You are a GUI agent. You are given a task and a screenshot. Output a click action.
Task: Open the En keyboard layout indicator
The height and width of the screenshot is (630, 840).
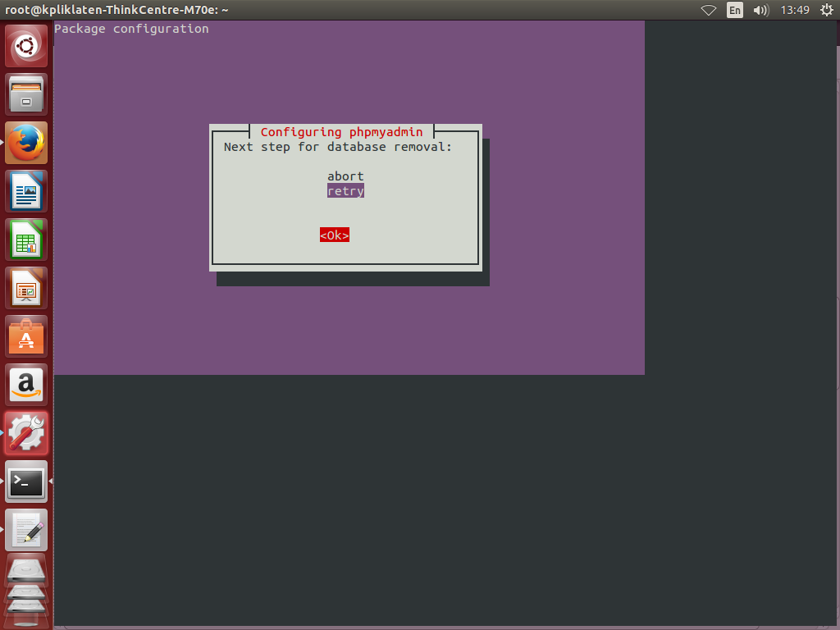[x=734, y=10]
